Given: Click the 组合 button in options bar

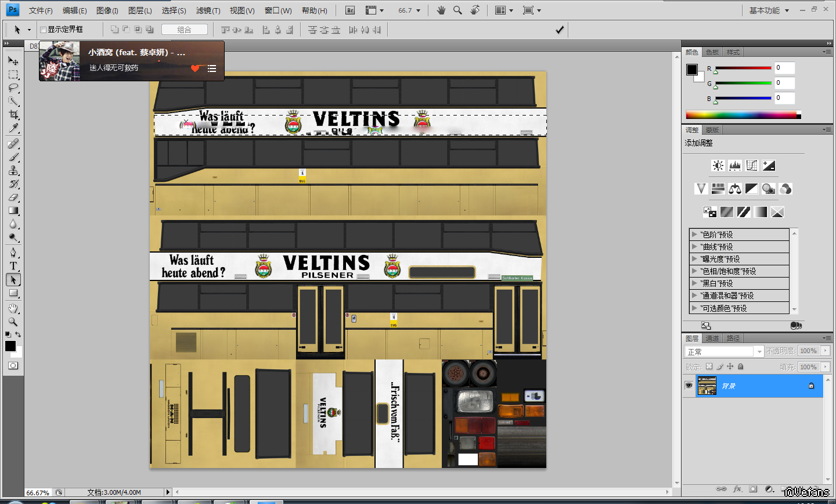Looking at the screenshot, I should click(184, 30).
